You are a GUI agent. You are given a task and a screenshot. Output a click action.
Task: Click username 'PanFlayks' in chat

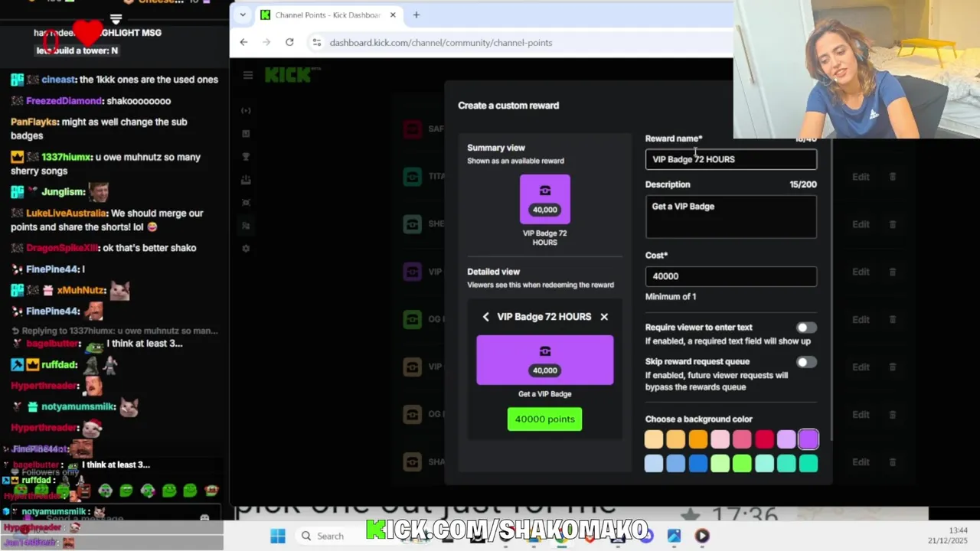(x=34, y=122)
